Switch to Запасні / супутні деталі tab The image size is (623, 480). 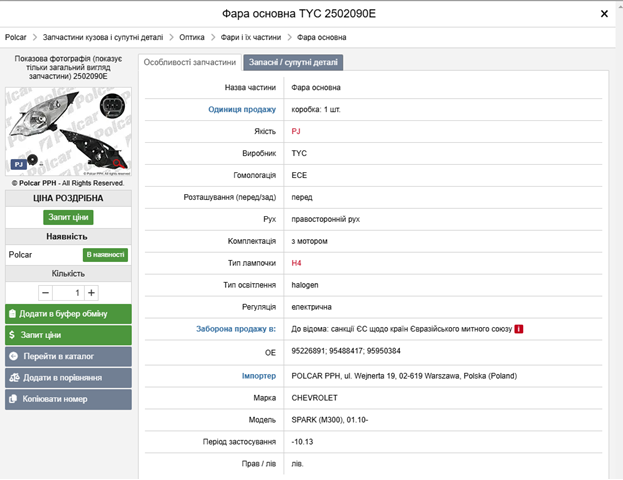[x=293, y=62]
